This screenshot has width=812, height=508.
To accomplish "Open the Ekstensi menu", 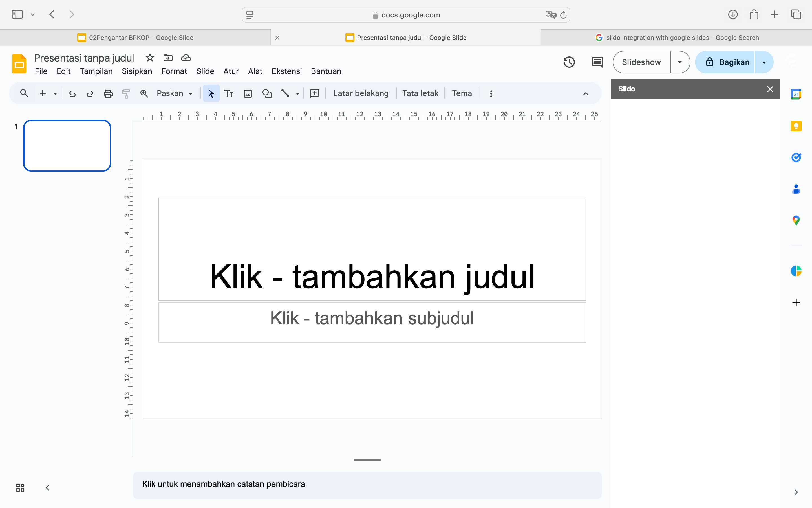I will 286,71.
